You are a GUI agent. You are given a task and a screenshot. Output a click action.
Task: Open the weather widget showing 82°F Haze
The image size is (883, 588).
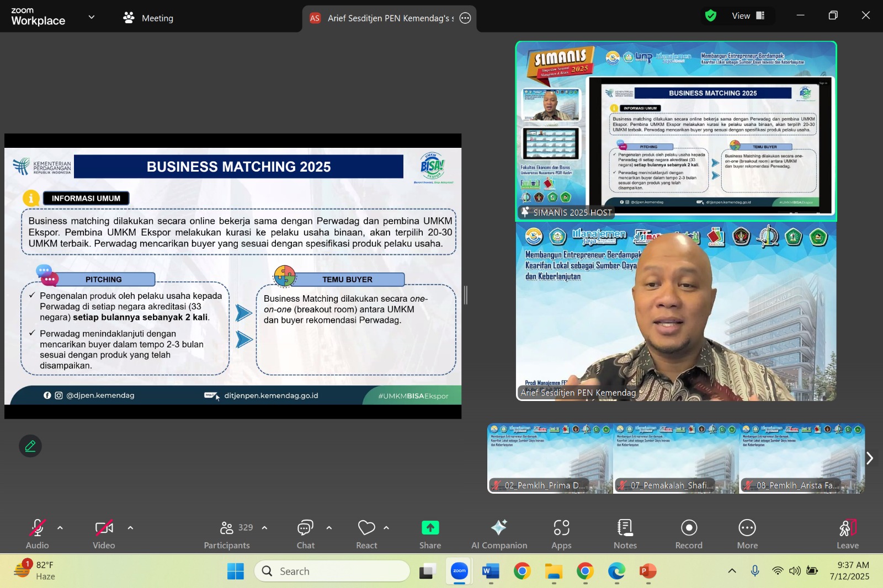click(34, 571)
